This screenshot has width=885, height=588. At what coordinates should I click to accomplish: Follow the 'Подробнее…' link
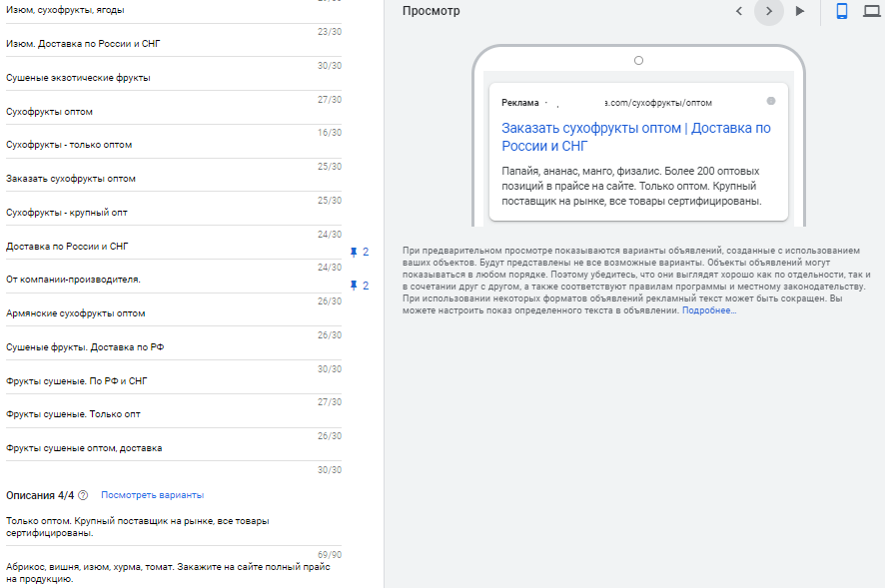[x=708, y=311]
